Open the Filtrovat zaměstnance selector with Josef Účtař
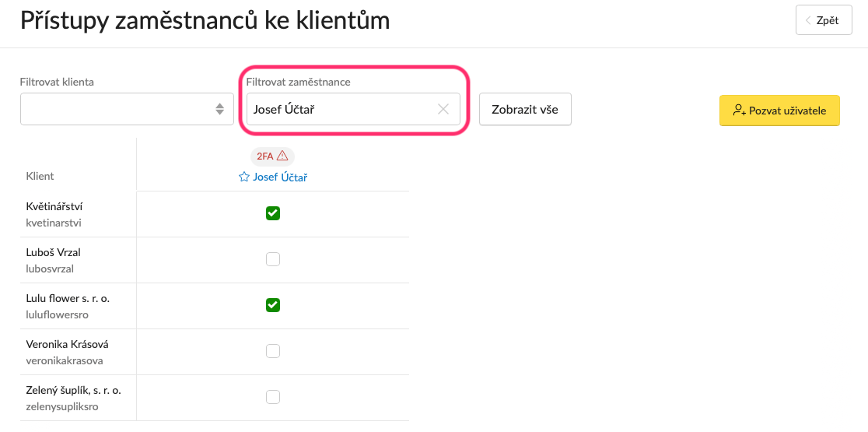Image resolution: width=868 pixels, height=432 pixels. tap(353, 109)
